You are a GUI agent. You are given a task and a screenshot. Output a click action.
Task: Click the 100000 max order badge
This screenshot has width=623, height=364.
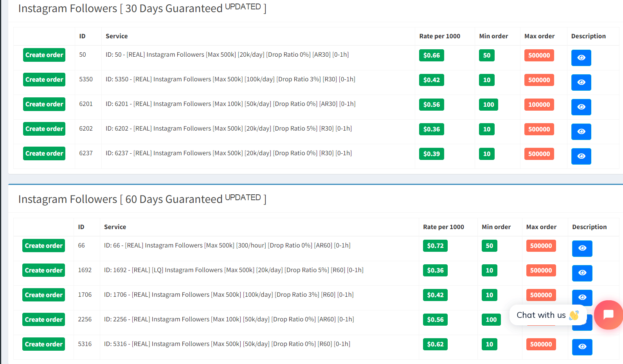click(539, 105)
